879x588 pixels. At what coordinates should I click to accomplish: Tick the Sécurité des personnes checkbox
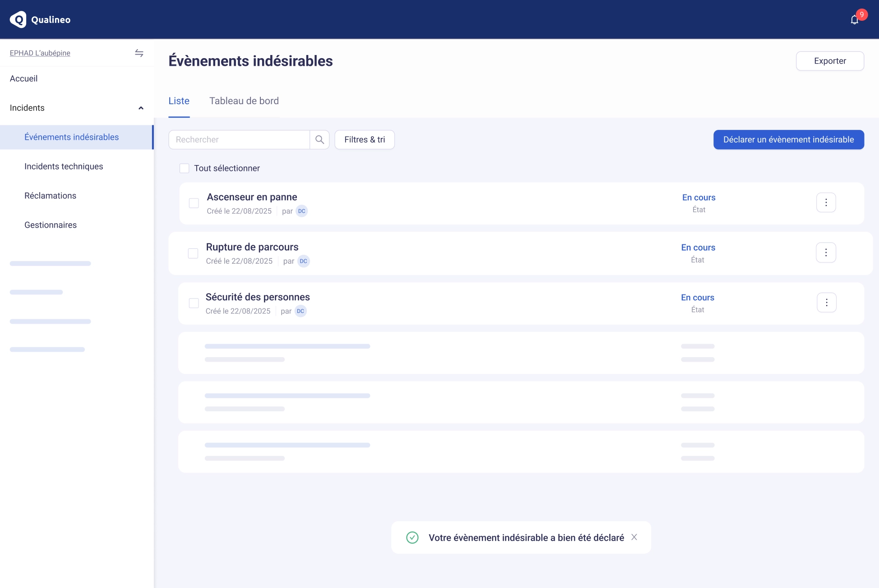194,303
